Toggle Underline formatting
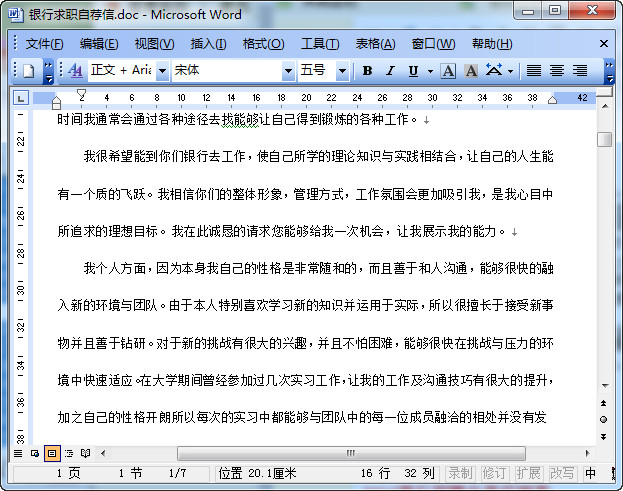The image size is (623, 491). 413,71
